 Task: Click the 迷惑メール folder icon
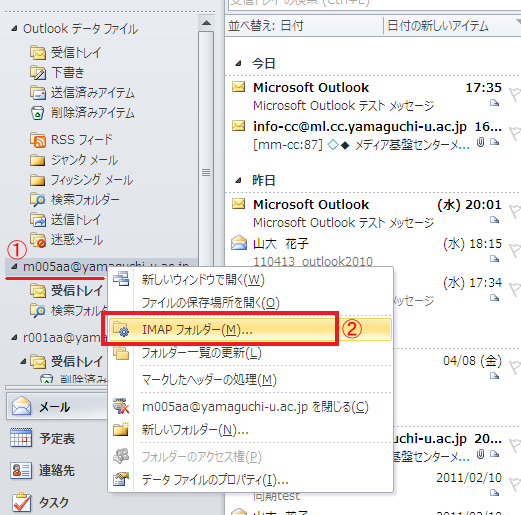pyautogui.click(x=38, y=240)
